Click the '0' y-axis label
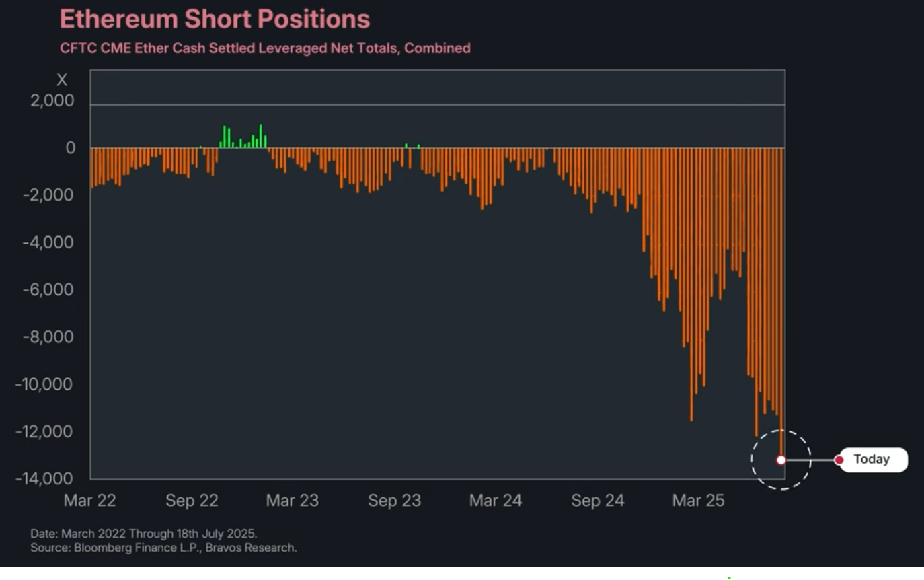Viewport: 924px width, 580px height. pos(70,148)
